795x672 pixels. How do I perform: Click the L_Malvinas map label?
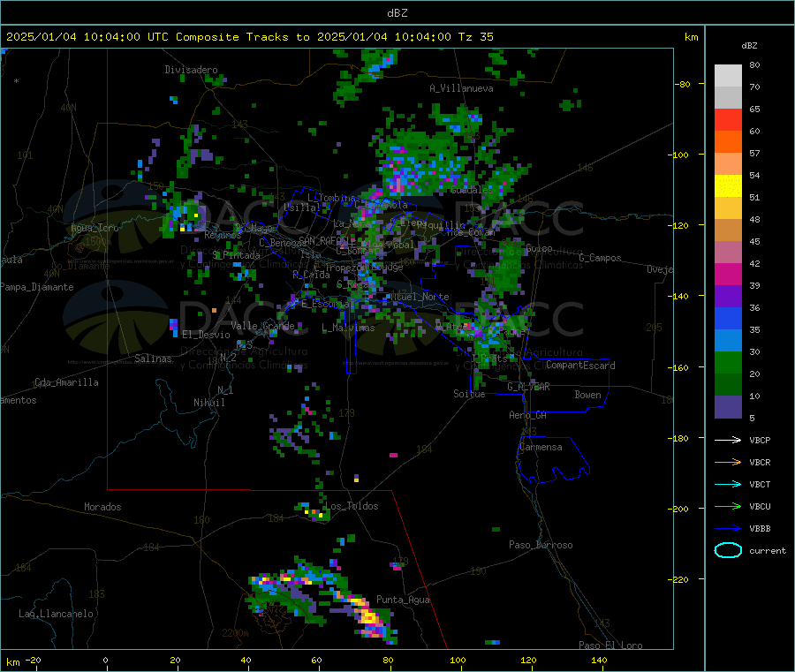(x=348, y=328)
